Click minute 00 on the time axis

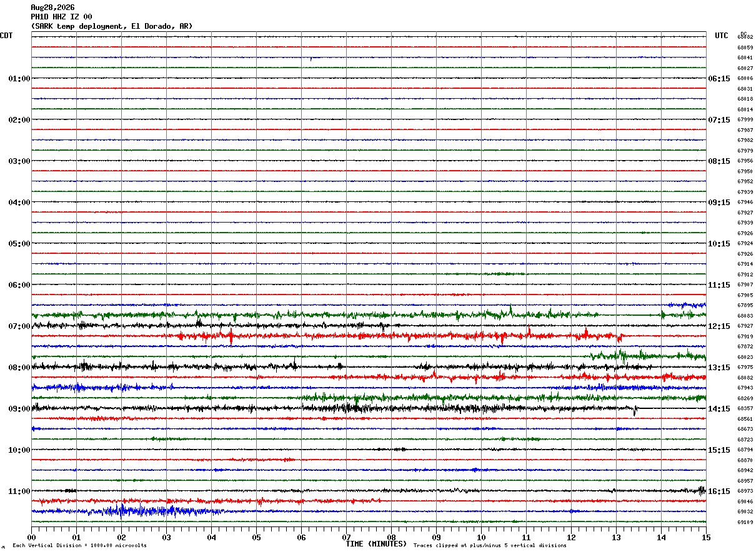[x=31, y=537]
